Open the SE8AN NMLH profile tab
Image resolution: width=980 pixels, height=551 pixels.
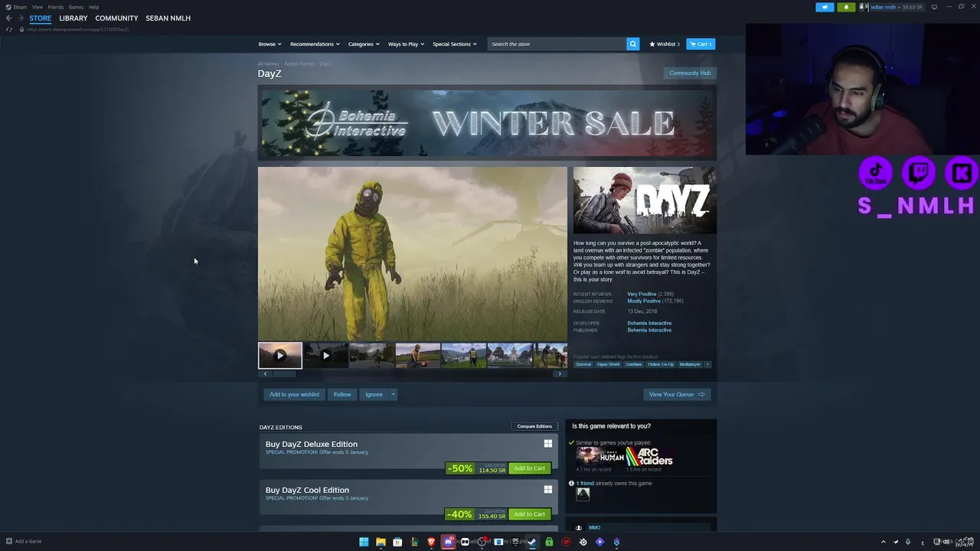[168, 18]
